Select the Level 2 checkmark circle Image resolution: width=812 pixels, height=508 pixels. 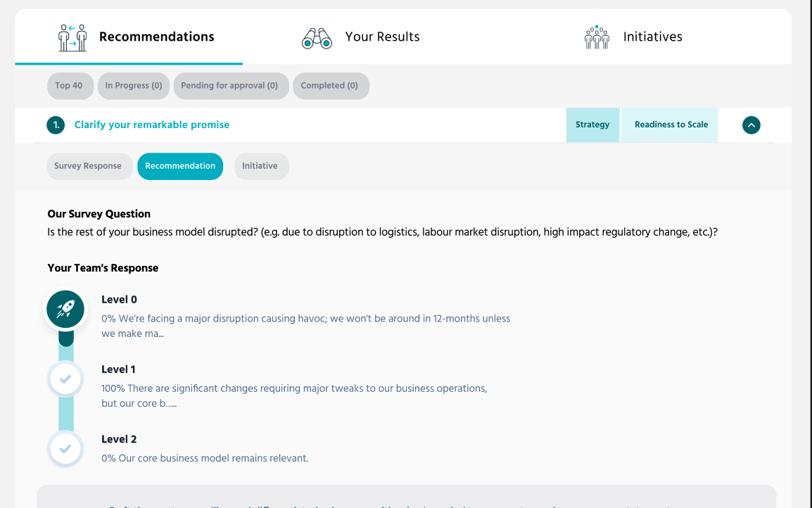[x=65, y=448]
